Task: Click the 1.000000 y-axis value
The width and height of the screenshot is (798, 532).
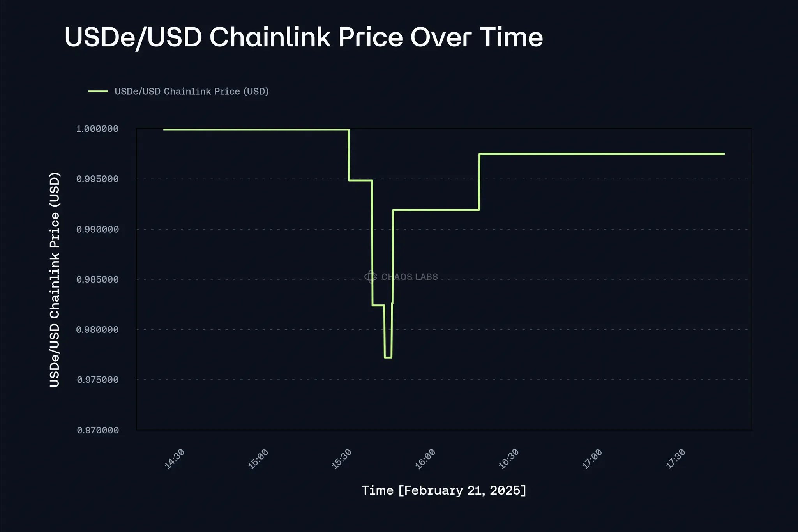Action: pyautogui.click(x=97, y=129)
